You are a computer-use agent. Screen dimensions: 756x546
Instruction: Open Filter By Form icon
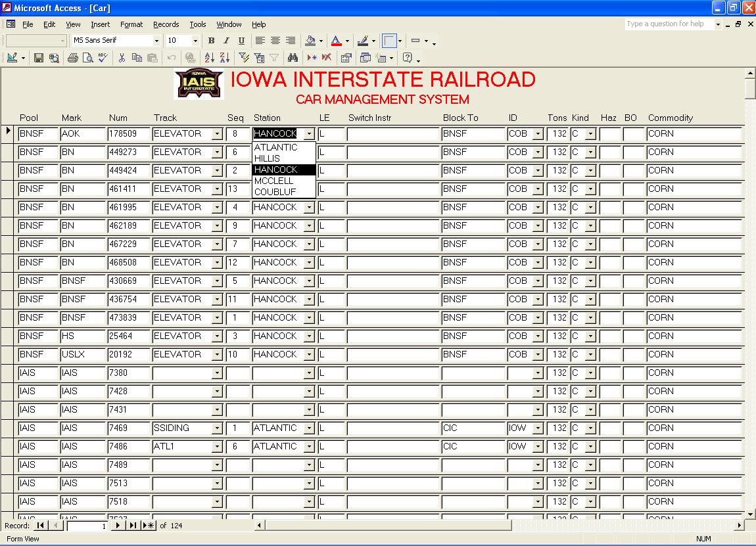pyautogui.click(x=260, y=58)
